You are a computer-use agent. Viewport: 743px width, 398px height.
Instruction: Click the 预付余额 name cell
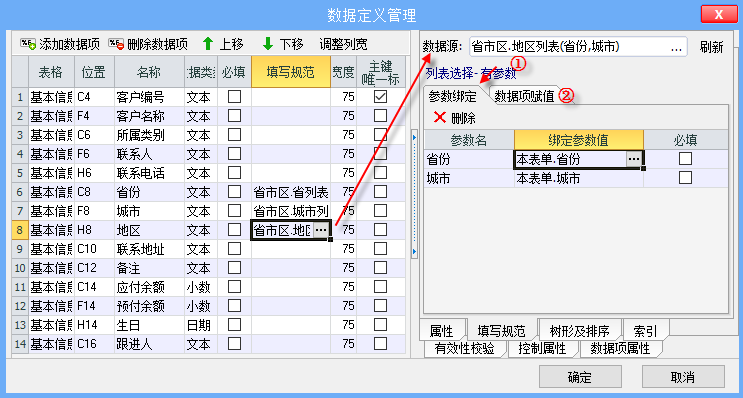(x=149, y=306)
